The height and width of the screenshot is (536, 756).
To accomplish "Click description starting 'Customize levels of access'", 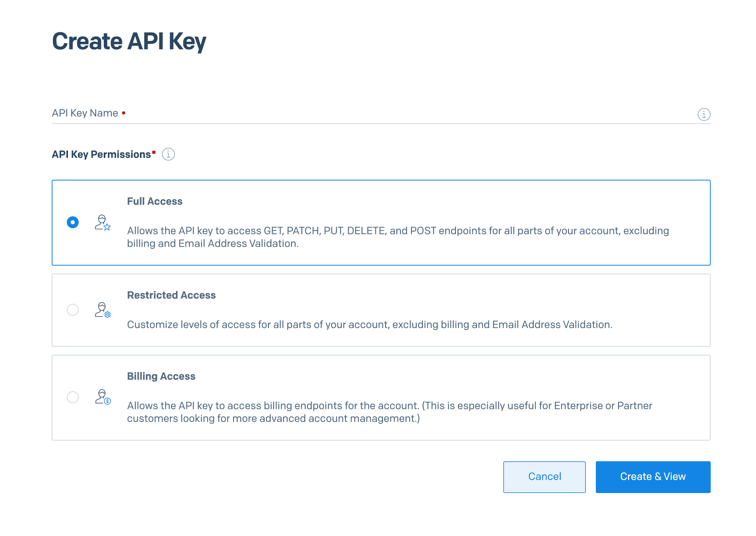I will [370, 324].
